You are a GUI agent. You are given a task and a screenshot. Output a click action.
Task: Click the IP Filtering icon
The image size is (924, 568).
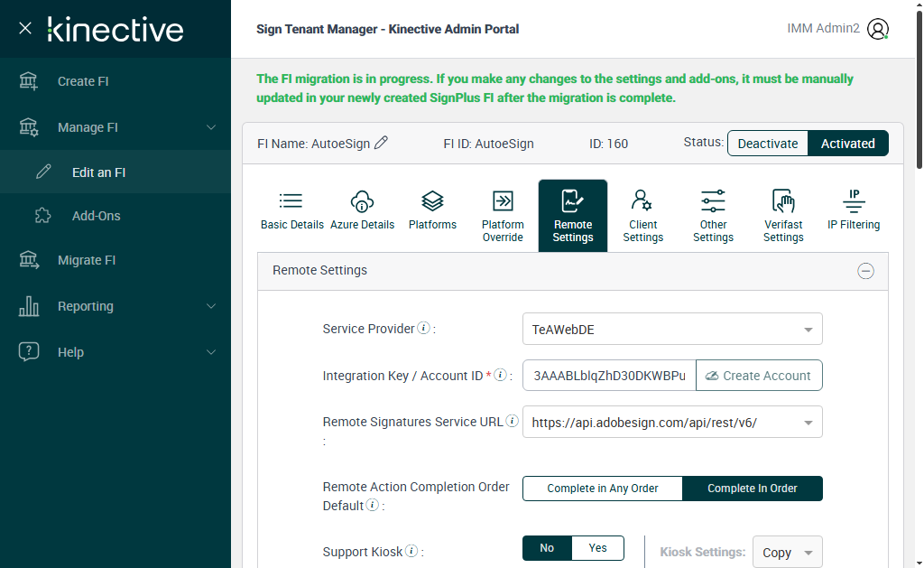tap(854, 201)
